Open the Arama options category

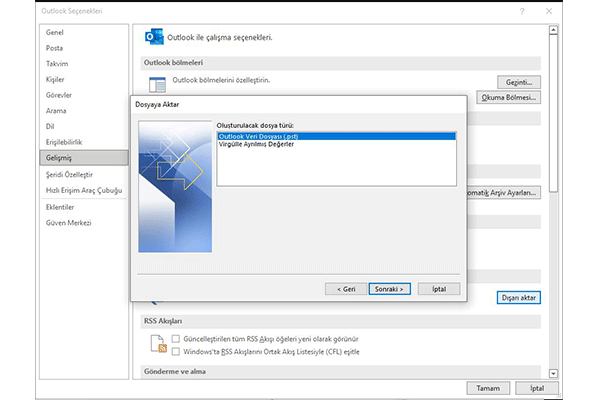(84, 111)
